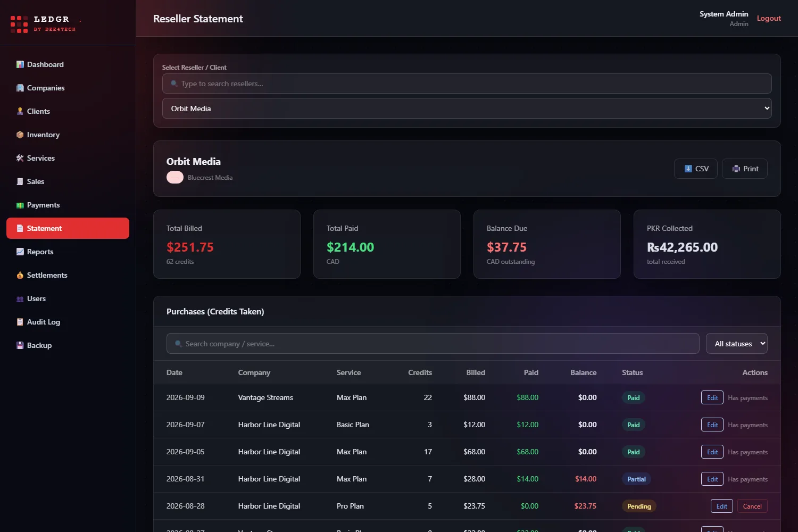Click the Inventory box icon
This screenshot has height=532, width=798.
click(x=20, y=135)
